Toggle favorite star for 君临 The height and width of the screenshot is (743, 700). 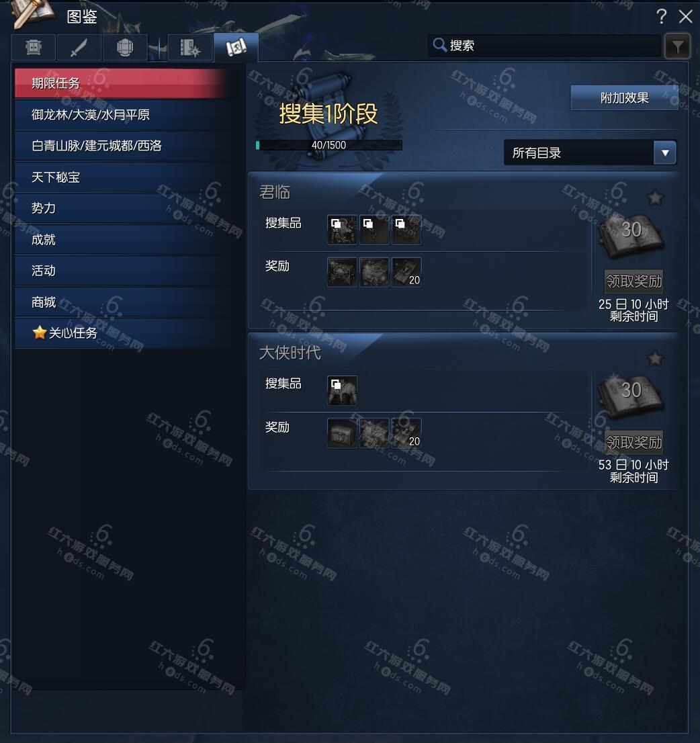(x=655, y=197)
